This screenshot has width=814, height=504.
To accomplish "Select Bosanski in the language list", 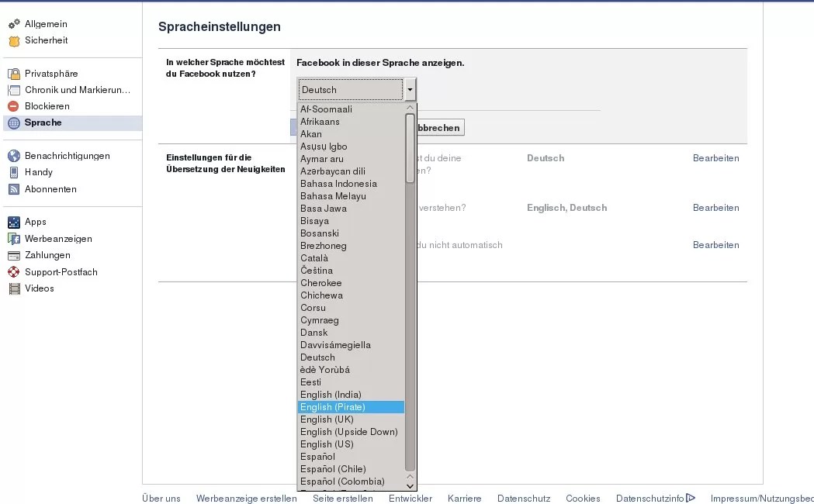I will (x=351, y=233).
